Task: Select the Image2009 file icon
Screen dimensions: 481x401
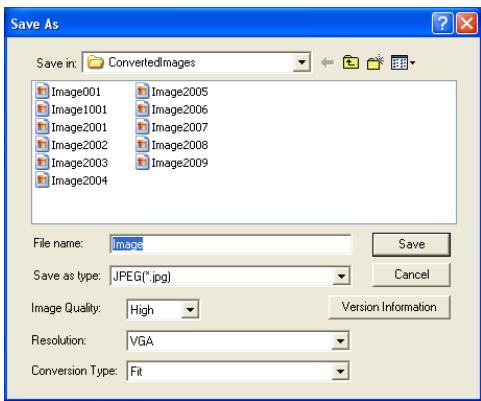Action: pos(142,162)
